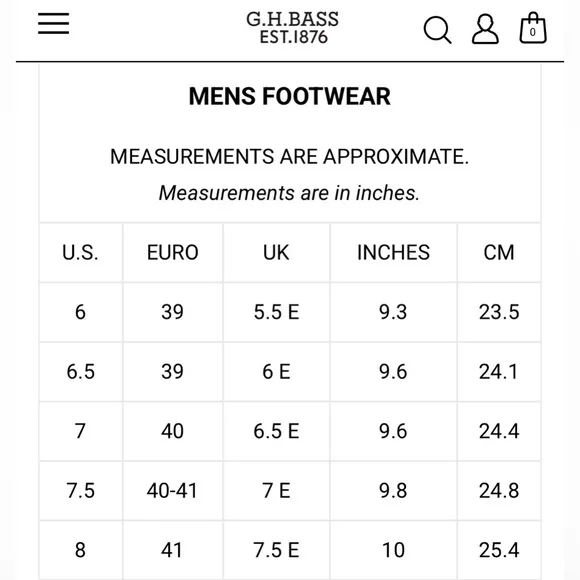The image size is (580, 580).
Task: Open the shopping bag cart icon
Action: click(533, 28)
